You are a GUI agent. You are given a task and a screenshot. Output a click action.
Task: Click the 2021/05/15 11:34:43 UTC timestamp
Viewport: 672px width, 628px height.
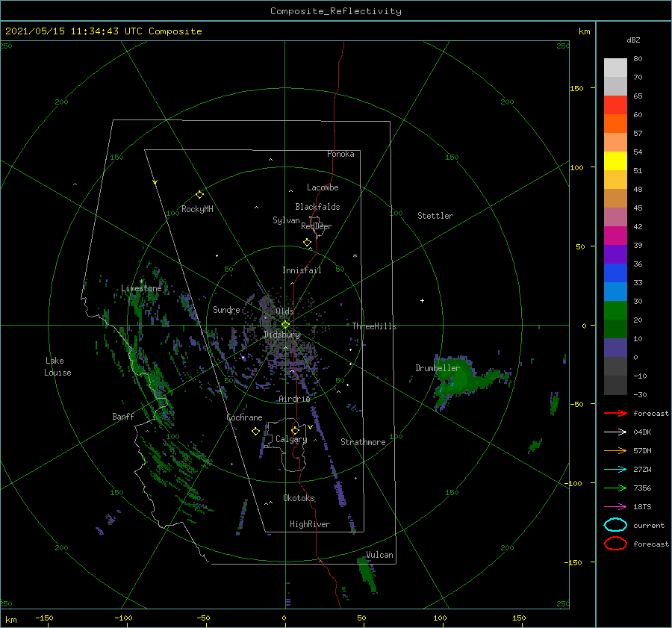[103, 31]
